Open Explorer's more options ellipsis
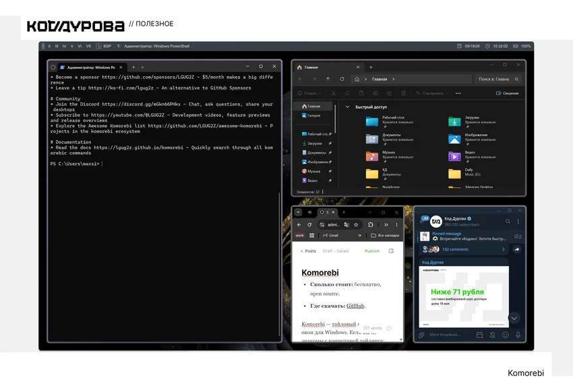 (x=458, y=93)
